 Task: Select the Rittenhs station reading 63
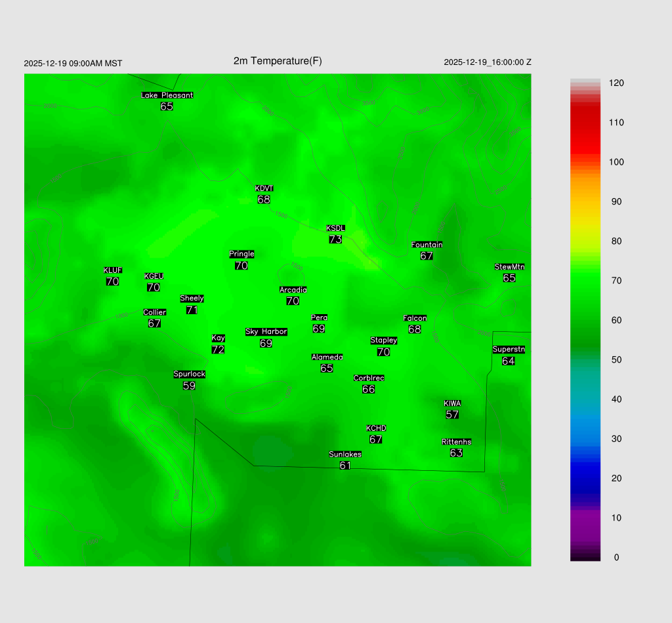coord(457,453)
